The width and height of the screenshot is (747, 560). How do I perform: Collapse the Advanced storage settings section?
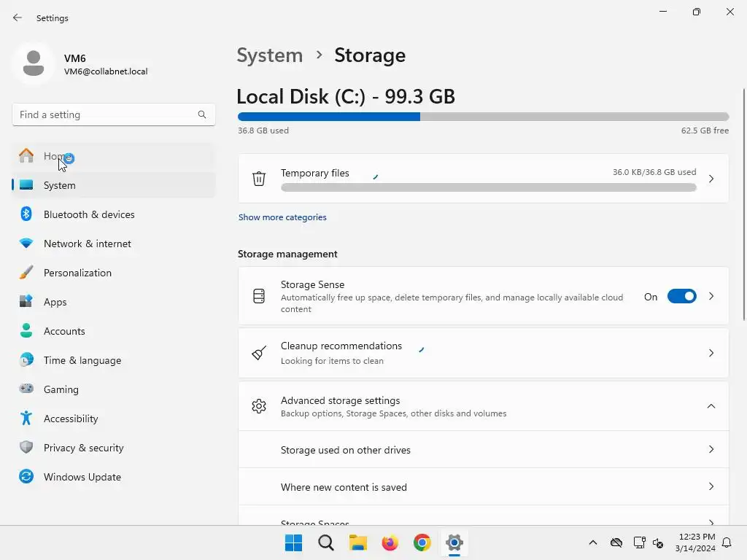(x=711, y=406)
